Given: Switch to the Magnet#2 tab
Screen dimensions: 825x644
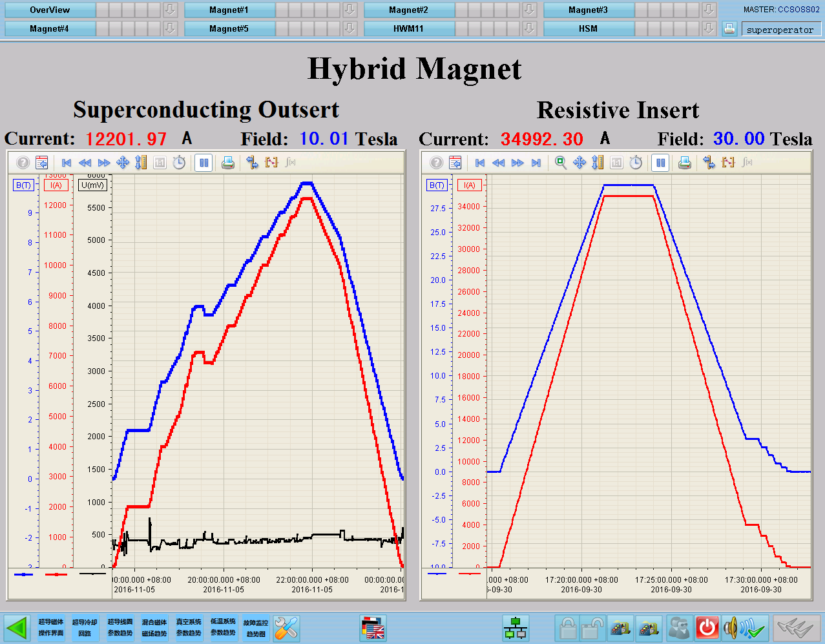Looking at the screenshot, I should pyautogui.click(x=408, y=10).
